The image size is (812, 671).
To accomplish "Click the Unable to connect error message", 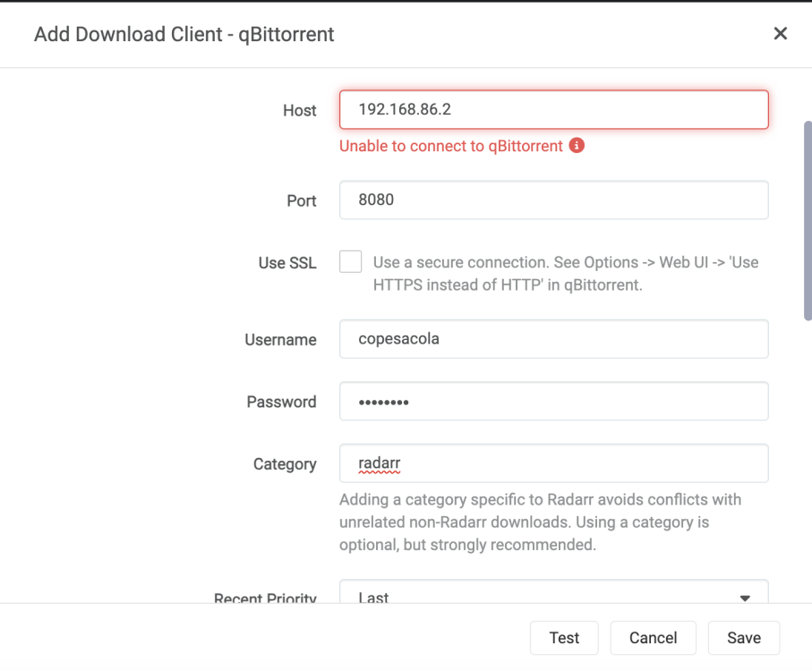I will (x=450, y=146).
